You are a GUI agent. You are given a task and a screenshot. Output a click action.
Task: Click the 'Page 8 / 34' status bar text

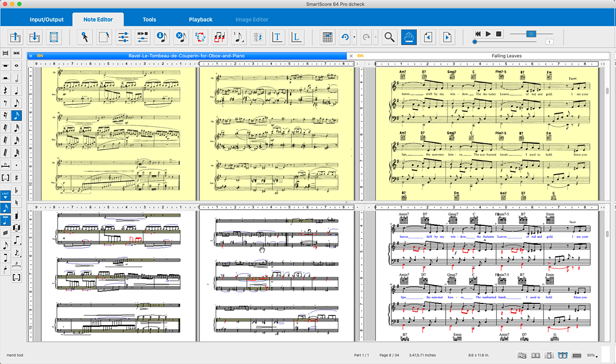[389, 355]
